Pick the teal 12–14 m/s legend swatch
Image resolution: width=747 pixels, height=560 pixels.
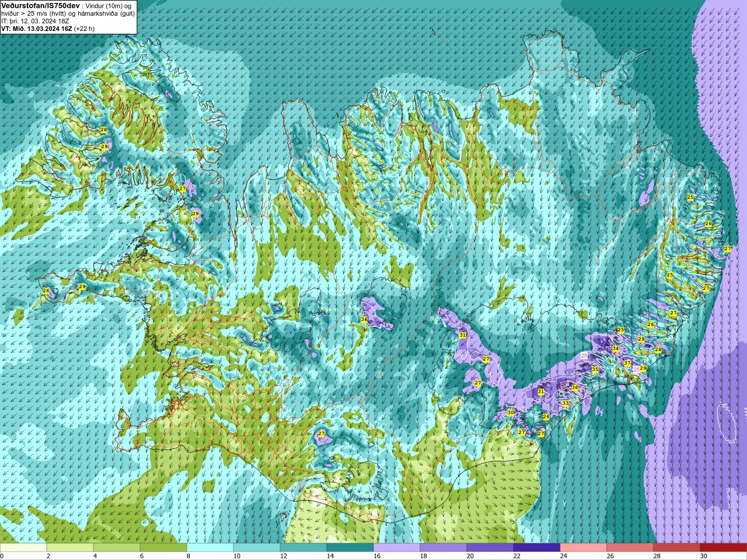click(x=303, y=548)
